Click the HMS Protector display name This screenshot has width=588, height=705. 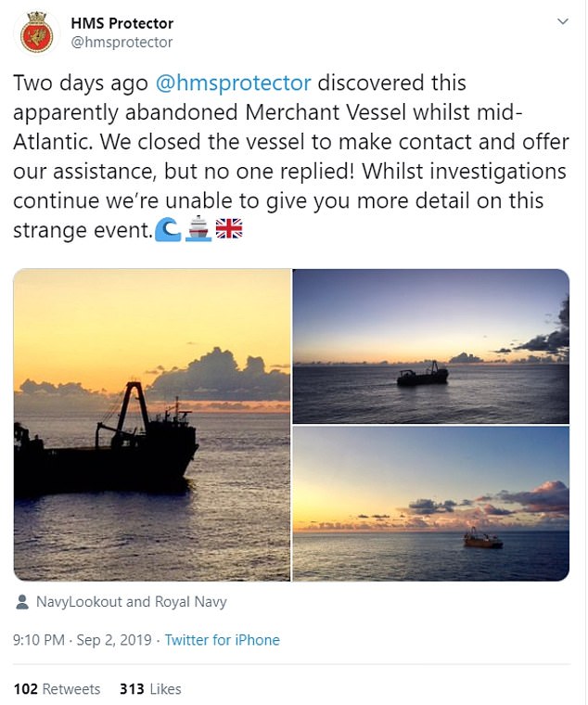[x=121, y=23]
